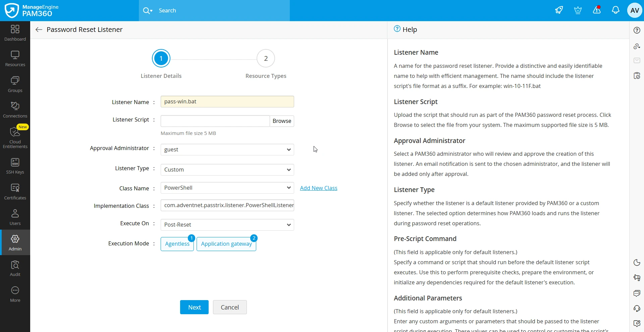Click the Next button

click(194, 307)
